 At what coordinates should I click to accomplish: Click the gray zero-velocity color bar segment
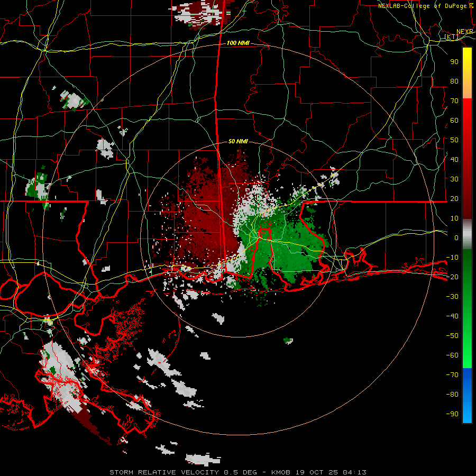tap(467, 235)
